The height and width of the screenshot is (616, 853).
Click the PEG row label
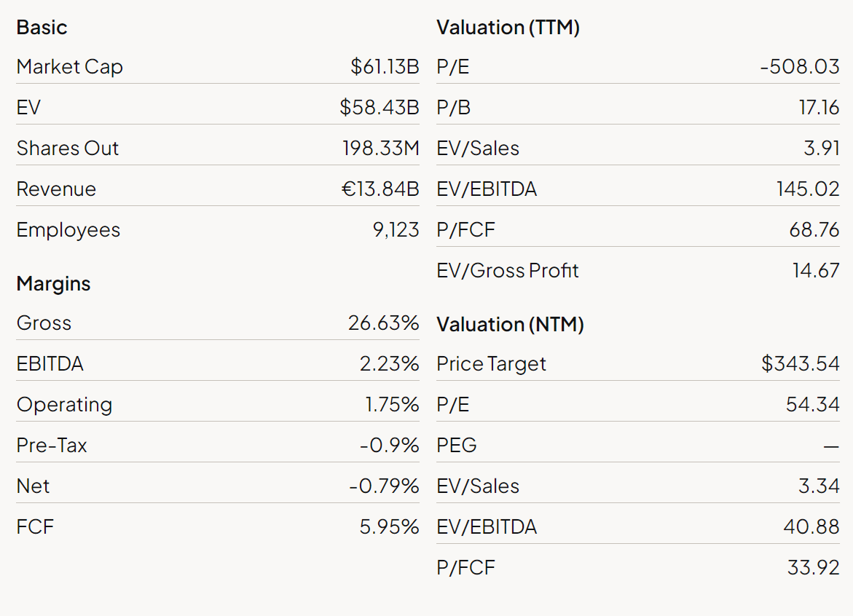tap(456, 446)
